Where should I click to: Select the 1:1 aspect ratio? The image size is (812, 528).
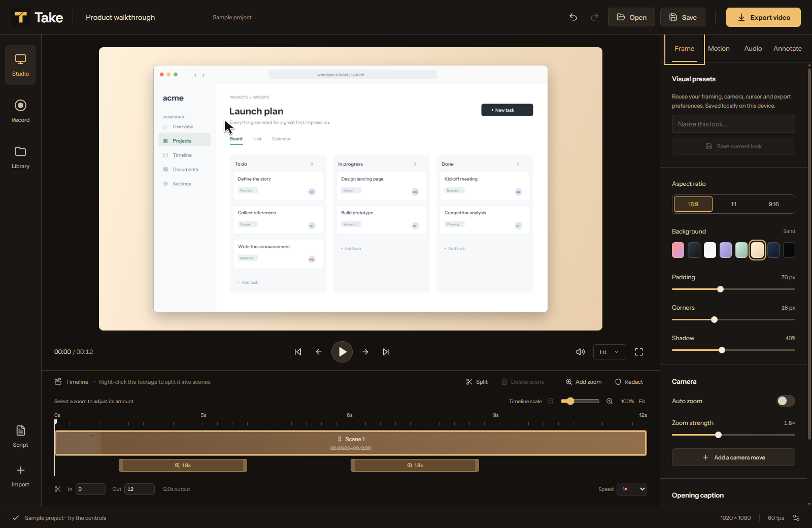click(x=733, y=204)
